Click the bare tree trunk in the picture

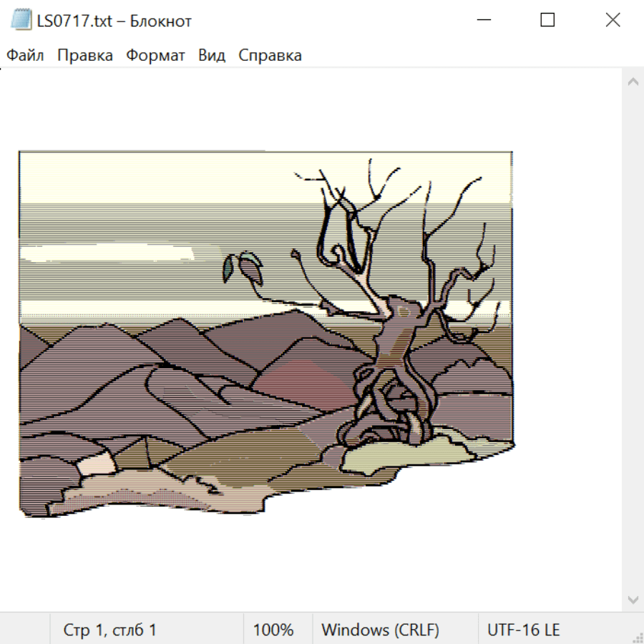[399, 336]
